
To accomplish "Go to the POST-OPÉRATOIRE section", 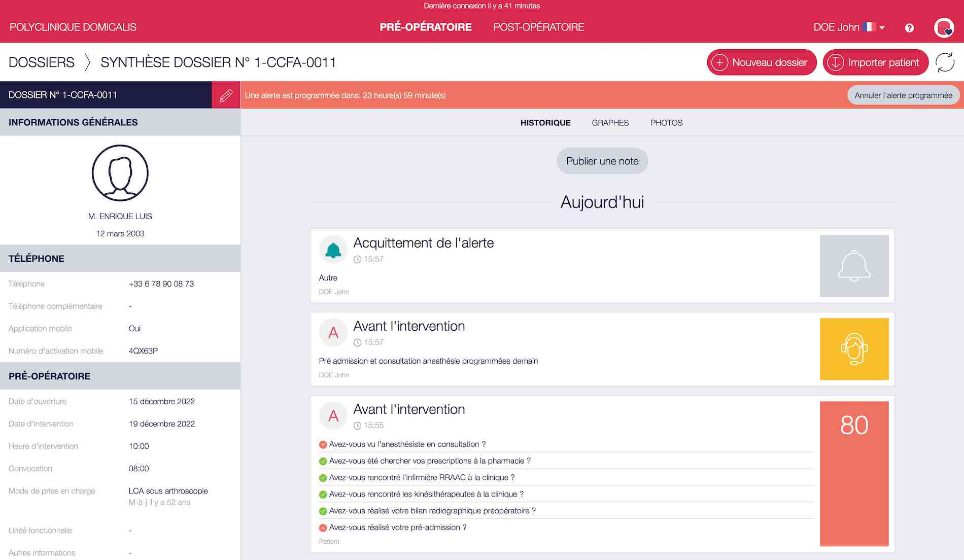I will click(x=539, y=27).
